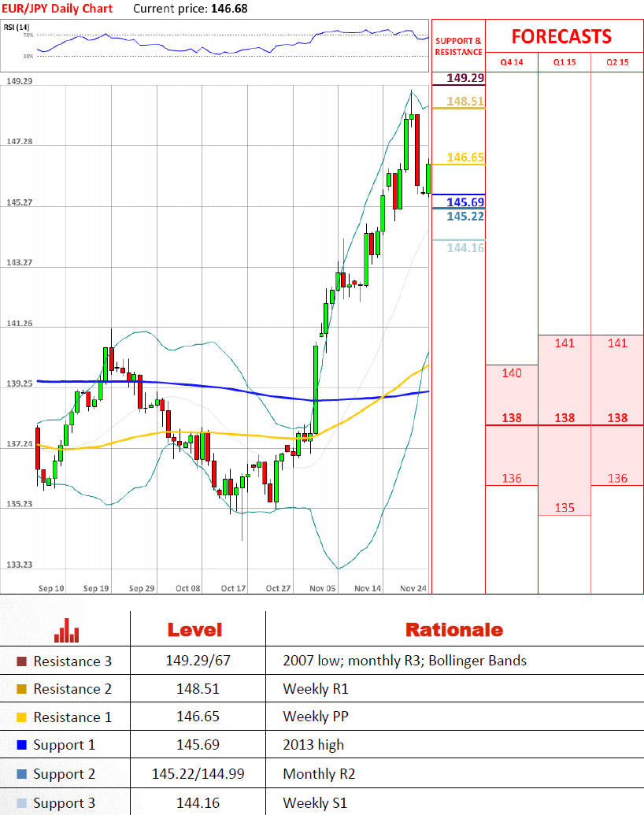
Task: Click the rationale '2013 high'
Action: point(313,746)
